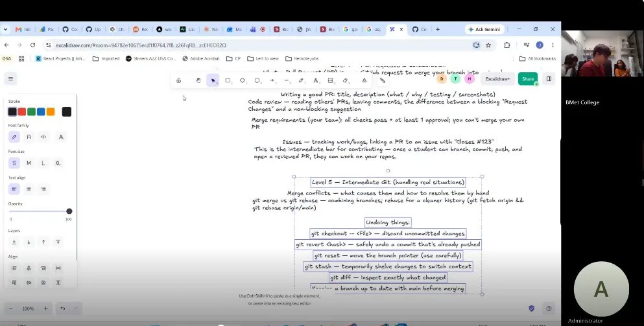This screenshot has width=644, height=326.
Task: Bring selection to front layer
Action: [x=58, y=242]
